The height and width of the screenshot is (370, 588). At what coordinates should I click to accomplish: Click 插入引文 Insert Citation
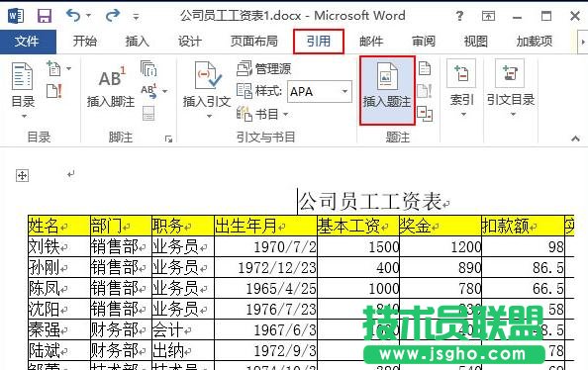coord(206,90)
